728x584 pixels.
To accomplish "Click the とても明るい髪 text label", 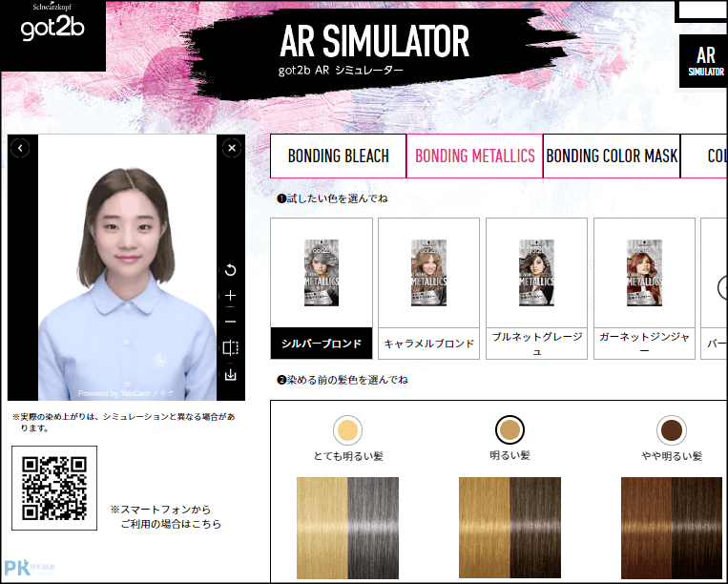I will click(x=348, y=456).
